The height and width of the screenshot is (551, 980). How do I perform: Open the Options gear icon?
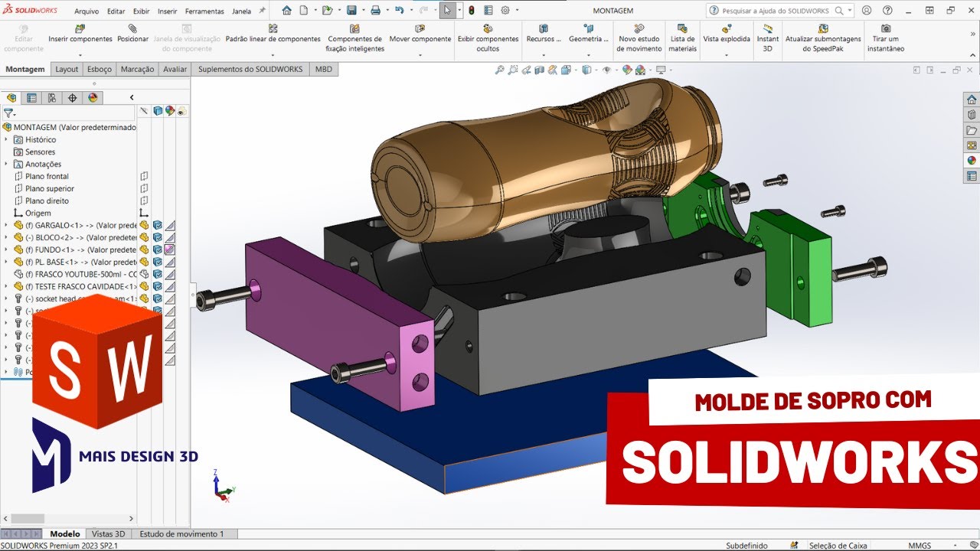pos(505,11)
